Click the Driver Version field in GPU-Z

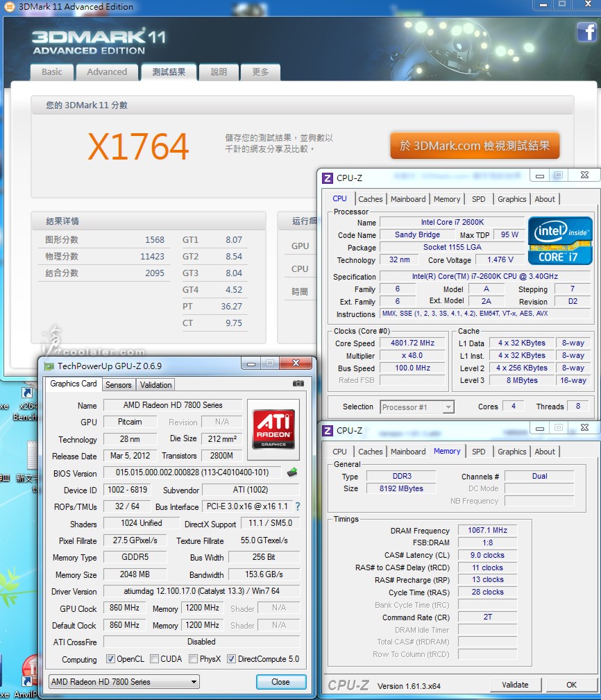[201, 591]
